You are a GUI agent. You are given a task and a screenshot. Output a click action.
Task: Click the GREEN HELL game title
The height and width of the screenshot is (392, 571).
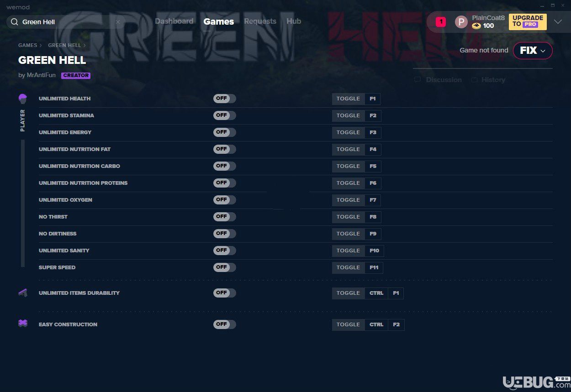52,60
